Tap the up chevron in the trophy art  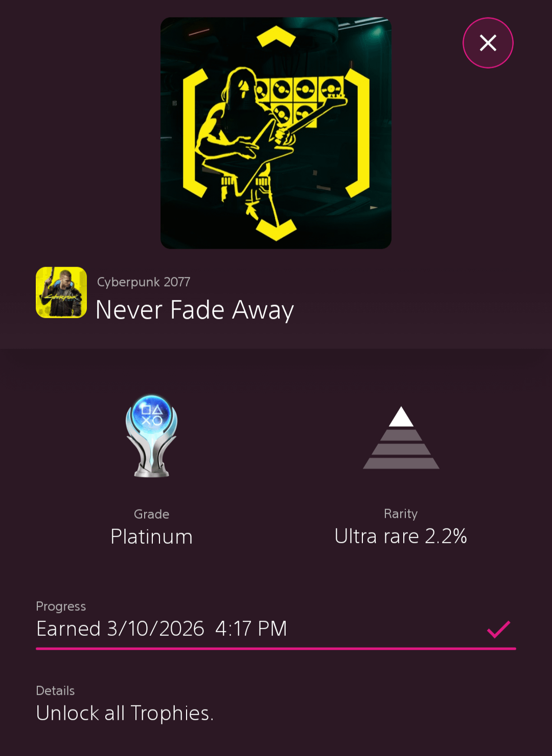point(276,37)
